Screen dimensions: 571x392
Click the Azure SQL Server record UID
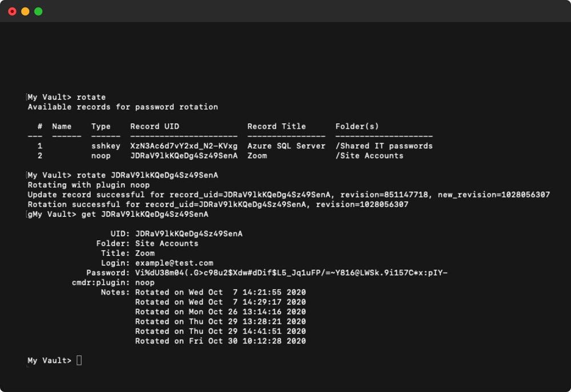[x=183, y=146]
